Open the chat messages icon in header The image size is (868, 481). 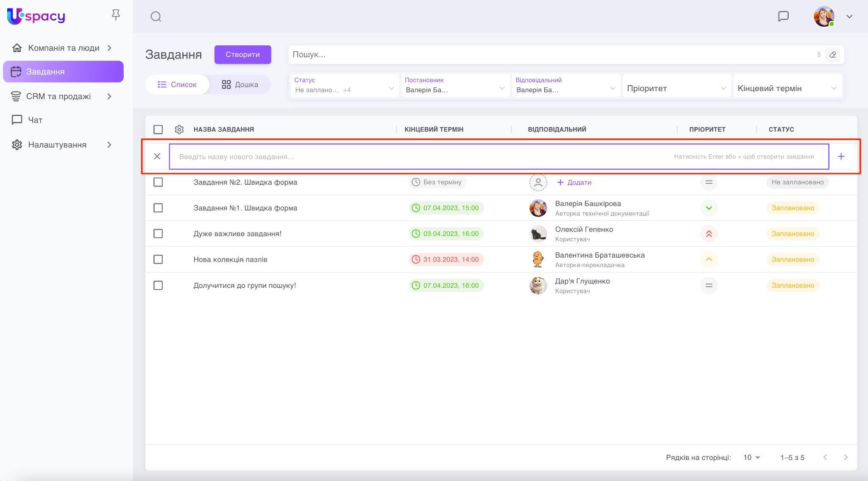(x=783, y=16)
